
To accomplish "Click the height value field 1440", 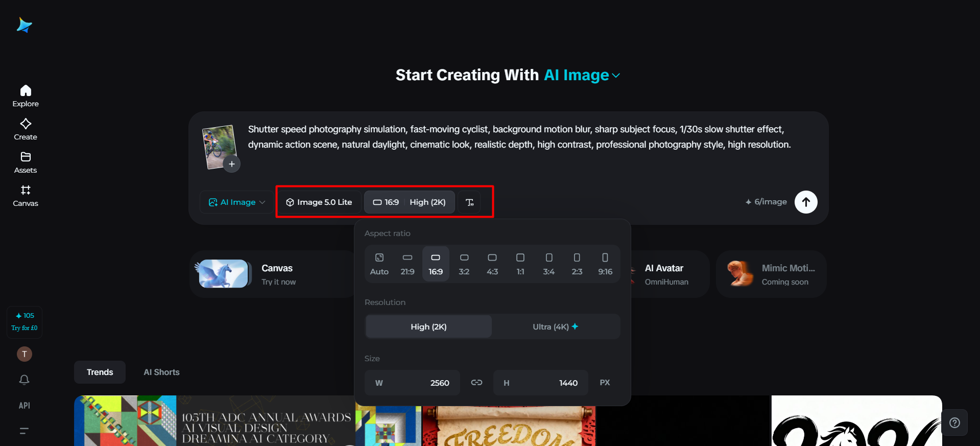I will tap(541, 383).
